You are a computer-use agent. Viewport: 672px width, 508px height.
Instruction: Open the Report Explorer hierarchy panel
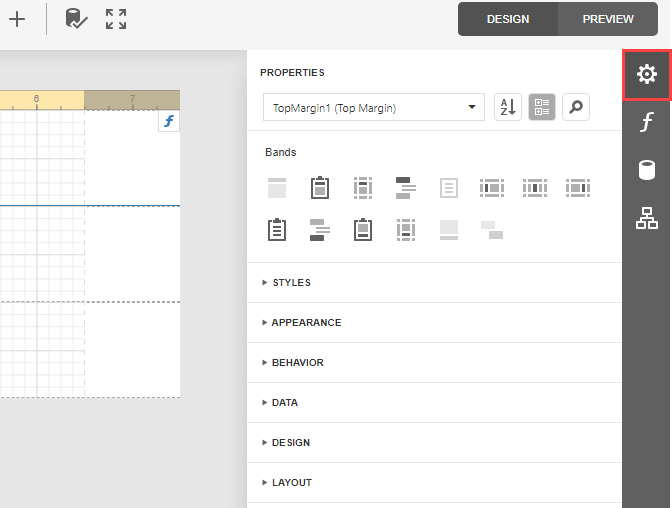[647, 217]
